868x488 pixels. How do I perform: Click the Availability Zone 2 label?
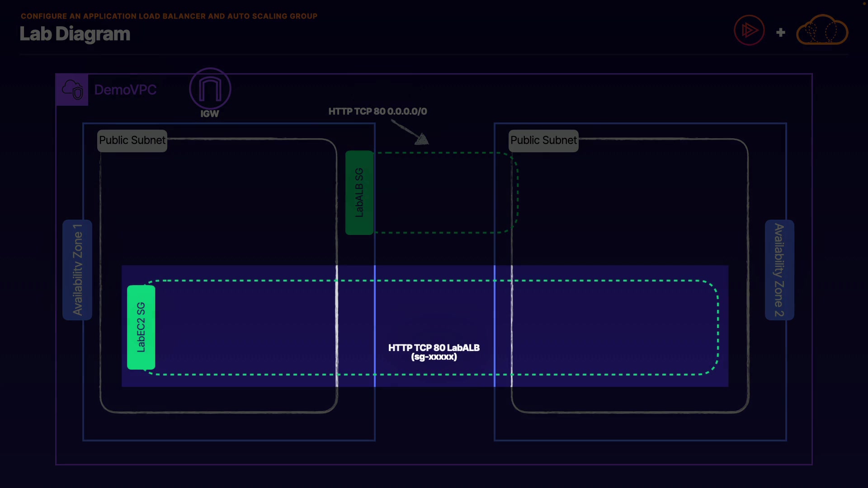coord(779,270)
